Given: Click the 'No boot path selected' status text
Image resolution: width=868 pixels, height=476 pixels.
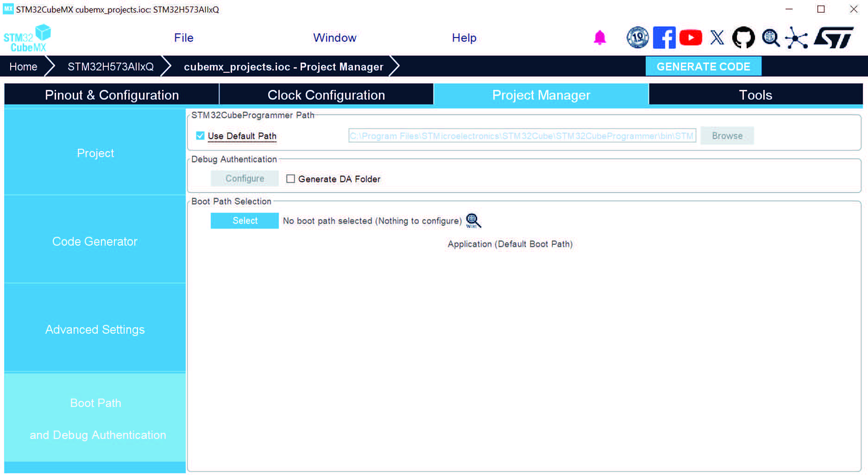Looking at the screenshot, I should point(372,221).
